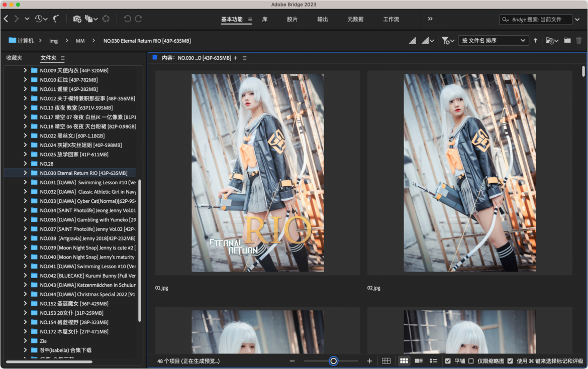The height and width of the screenshot is (369, 588).
Task: Expand the NO.009 天使内衣 folder tree arrow
Action: click(x=25, y=70)
